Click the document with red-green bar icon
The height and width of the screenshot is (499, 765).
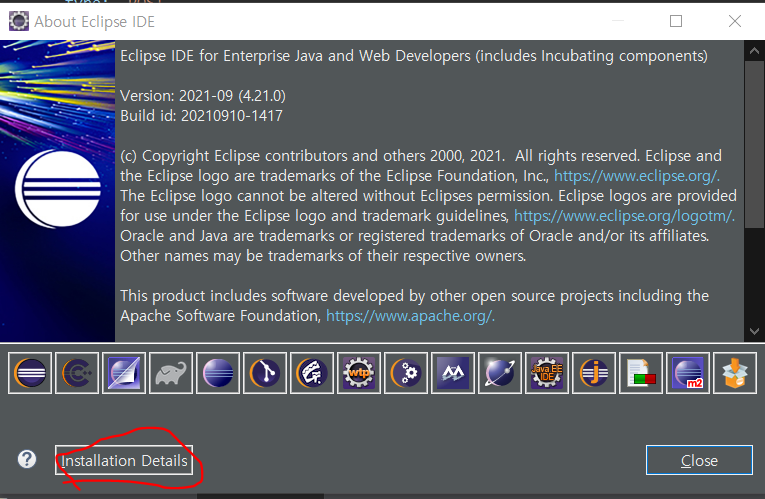point(641,373)
